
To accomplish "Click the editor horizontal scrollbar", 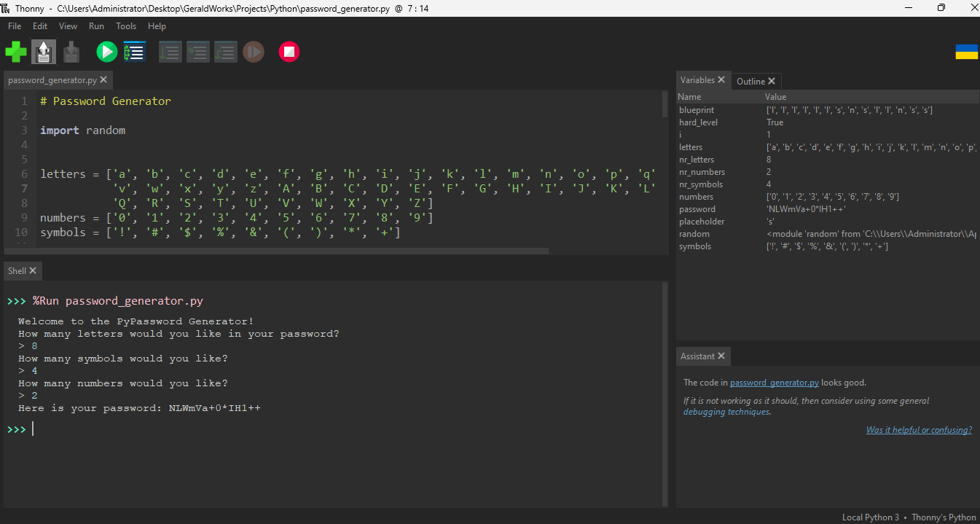I will pyautogui.click(x=277, y=251).
